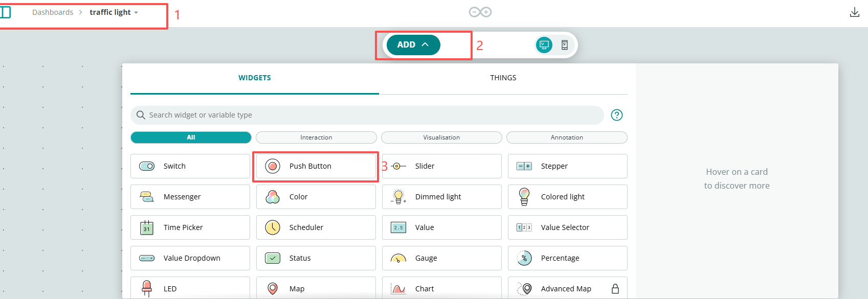Add a Dimmed light widget
Image resolution: width=868 pixels, height=299 pixels.
tap(442, 197)
